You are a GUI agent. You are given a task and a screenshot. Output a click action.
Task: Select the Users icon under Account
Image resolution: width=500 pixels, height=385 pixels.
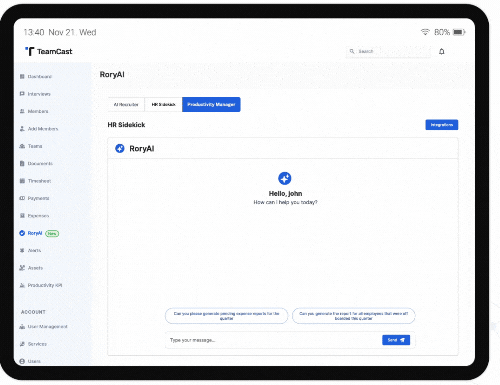(22, 361)
